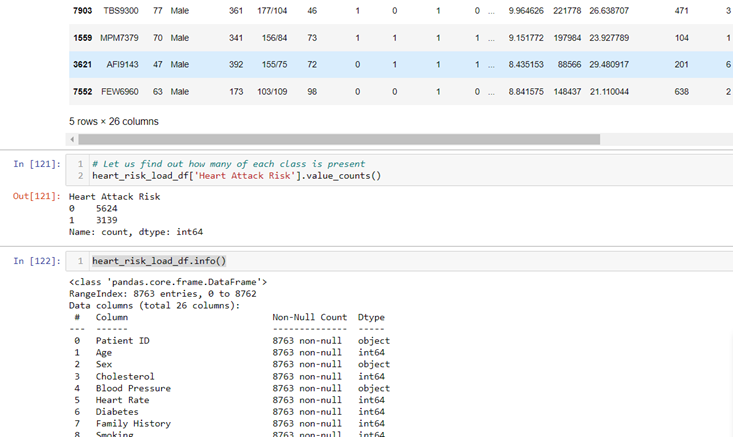Click the value 148437 in the last row
The width and height of the screenshot is (733, 437).
(x=567, y=92)
